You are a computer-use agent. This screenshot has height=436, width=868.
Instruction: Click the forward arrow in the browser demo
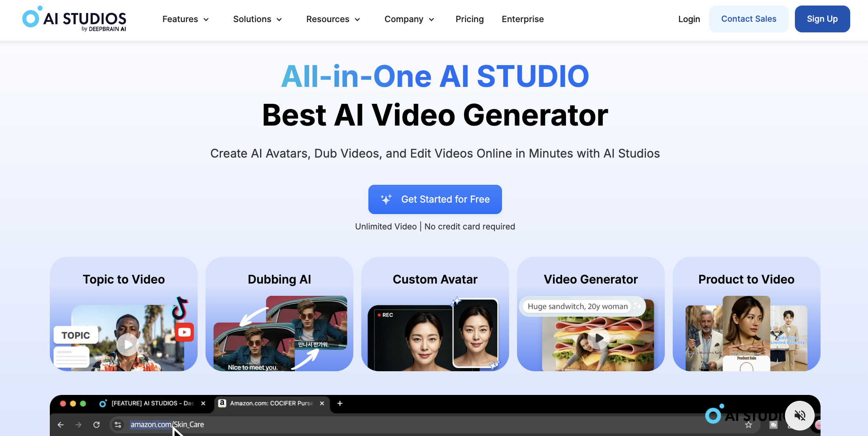click(78, 424)
